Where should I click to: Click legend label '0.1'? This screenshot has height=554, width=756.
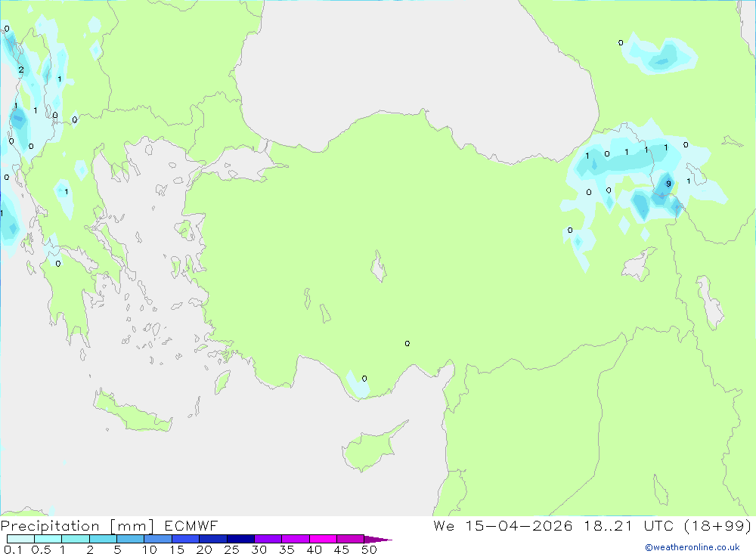click(13, 549)
